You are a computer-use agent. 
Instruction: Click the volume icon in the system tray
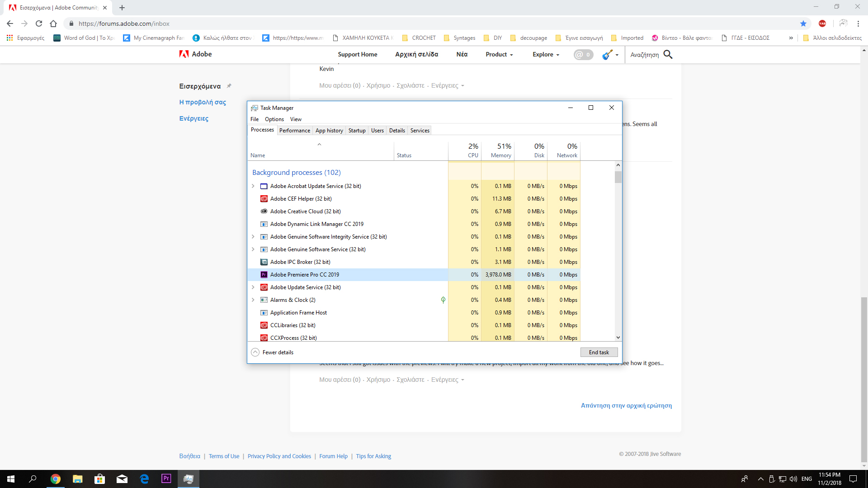click(793, 479)
